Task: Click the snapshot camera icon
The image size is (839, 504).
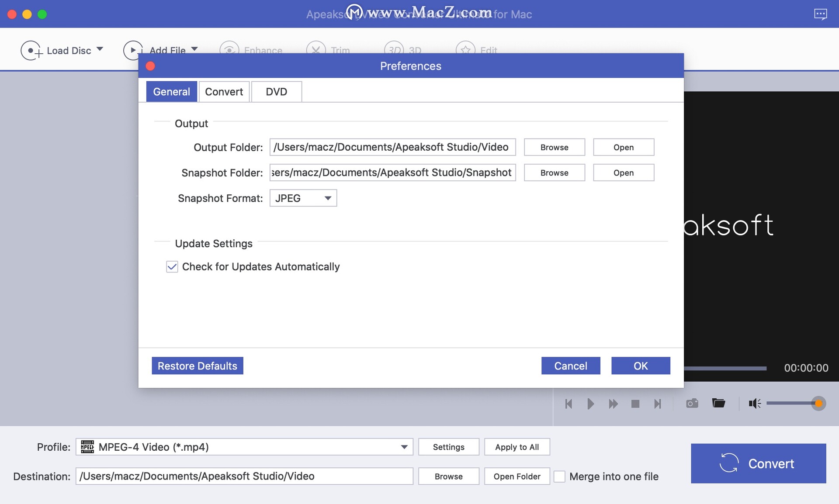Action: [692, 403]
